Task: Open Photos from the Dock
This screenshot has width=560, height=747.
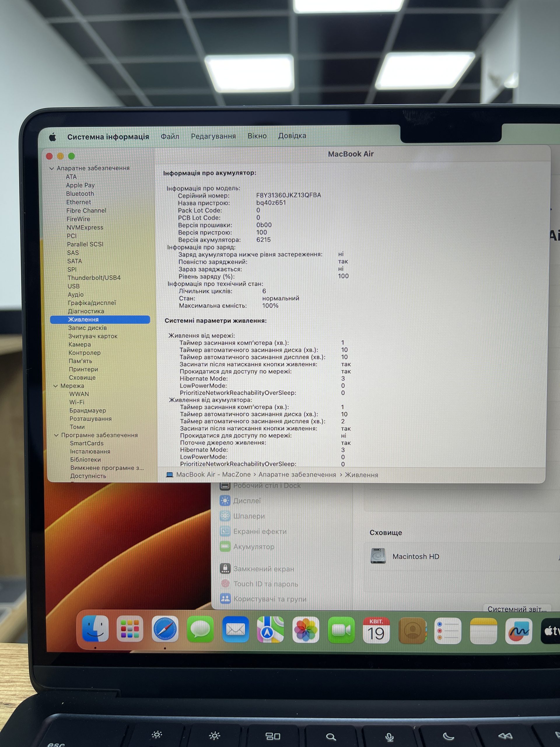Action: tap(305, 630)
